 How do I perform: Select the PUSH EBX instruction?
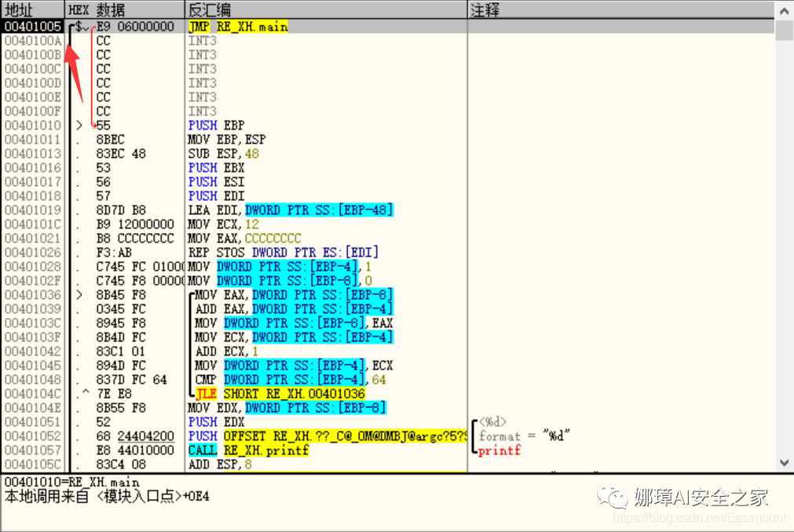point(216,168)
